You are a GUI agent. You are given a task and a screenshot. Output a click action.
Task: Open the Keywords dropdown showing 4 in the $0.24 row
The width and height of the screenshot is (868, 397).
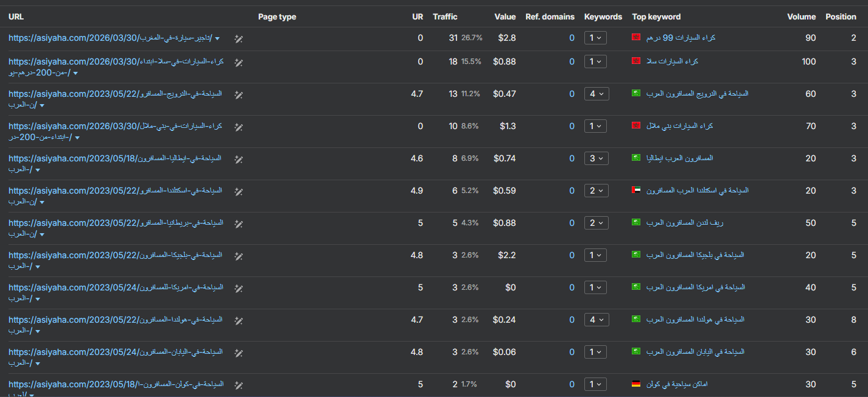pos(596,320)
